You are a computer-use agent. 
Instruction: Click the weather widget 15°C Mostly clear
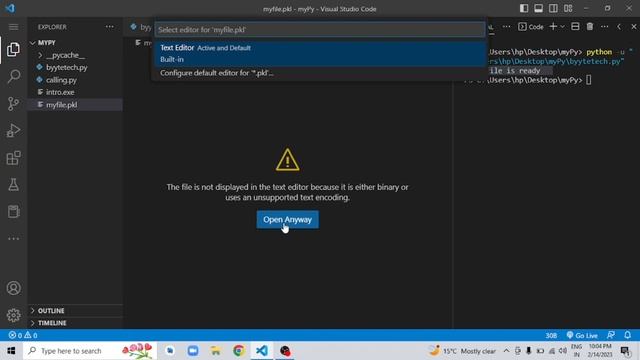(462, 351)
